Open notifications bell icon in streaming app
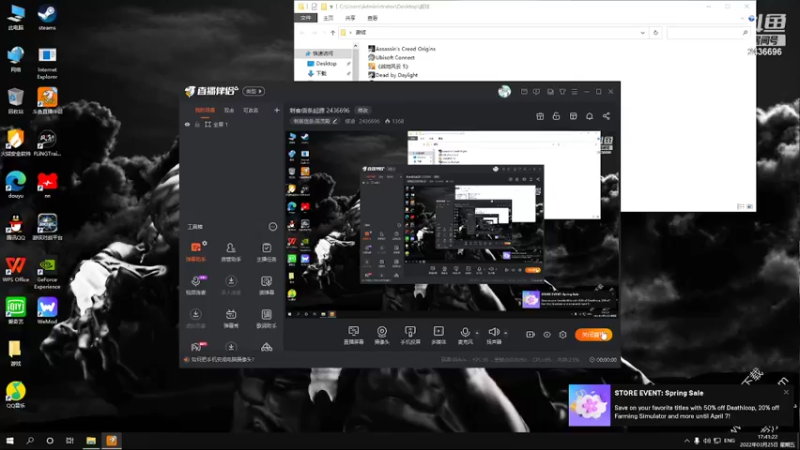 [589, 116]
